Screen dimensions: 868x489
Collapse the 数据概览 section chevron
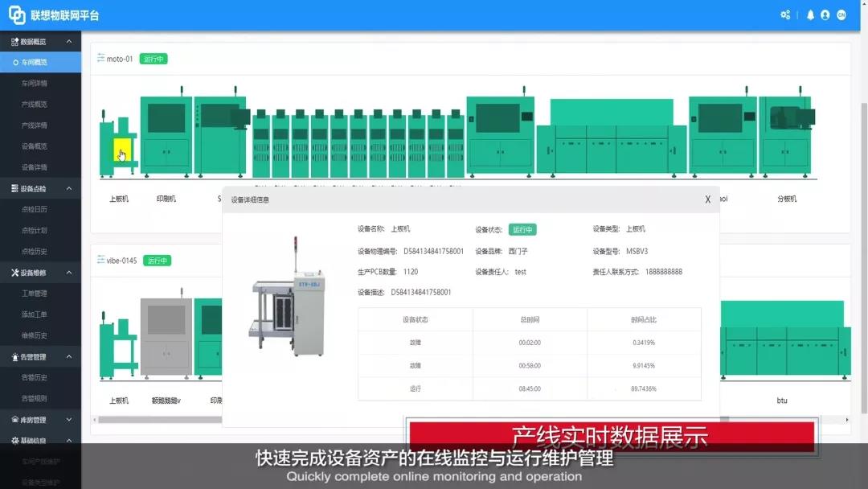pos(69,42)
